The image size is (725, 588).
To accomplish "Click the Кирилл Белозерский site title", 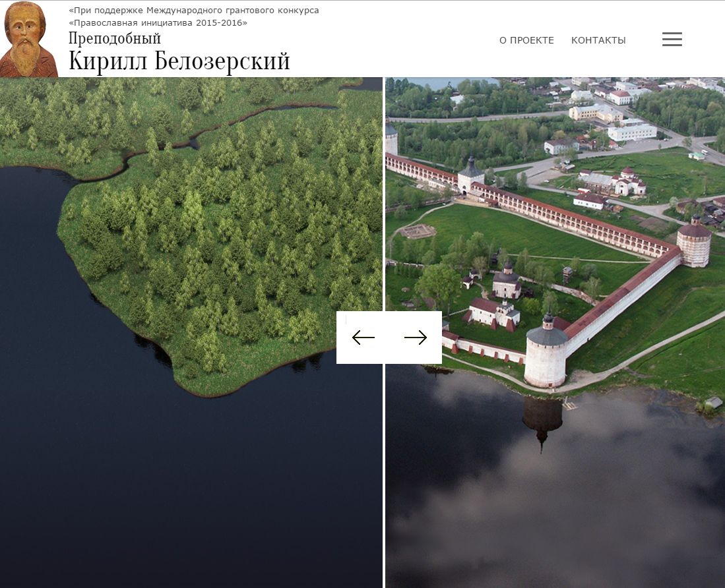I will [179, 61].
